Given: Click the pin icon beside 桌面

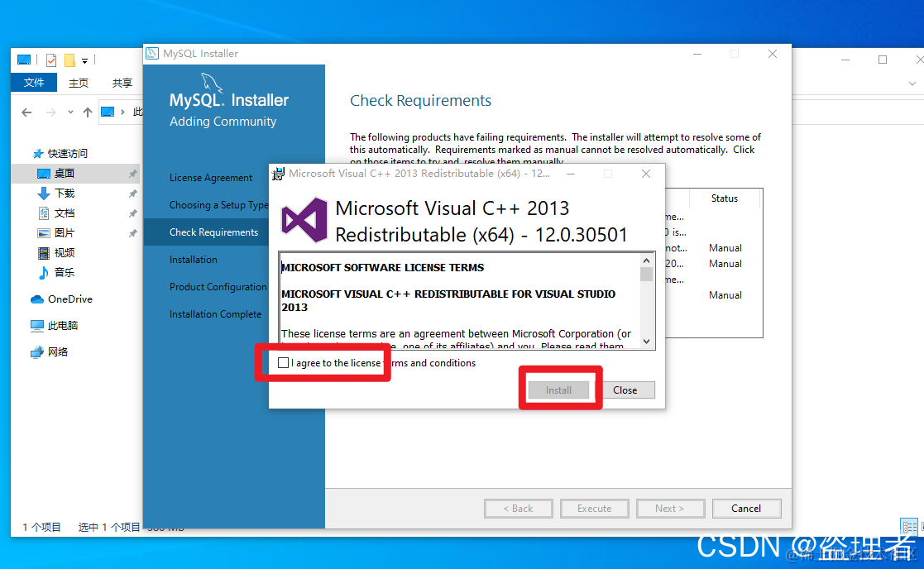Looking at the screenshot, I should click(x=132, y=174).
